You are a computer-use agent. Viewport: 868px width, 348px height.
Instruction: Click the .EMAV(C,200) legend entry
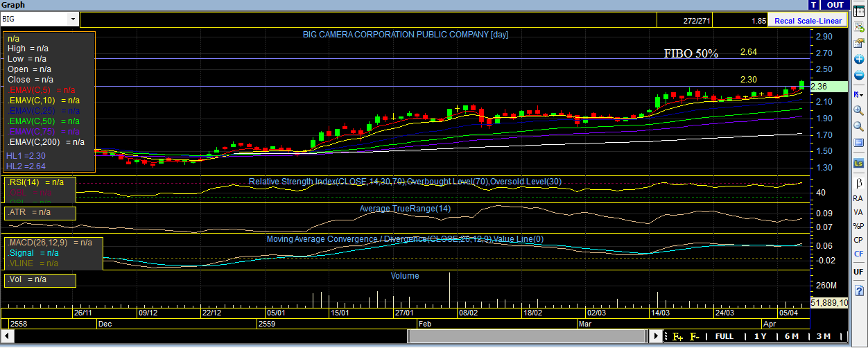(x=46, y=141)
